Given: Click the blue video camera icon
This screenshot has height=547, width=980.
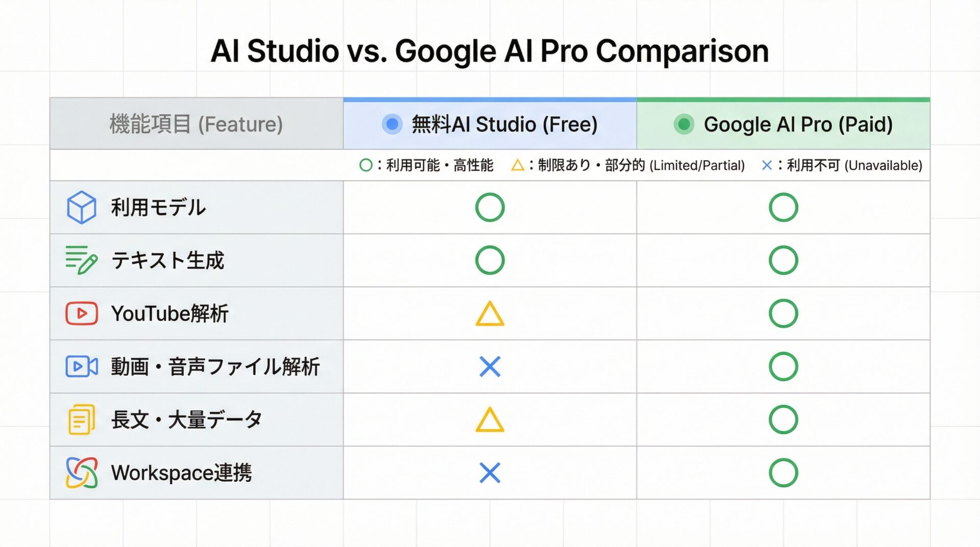Looking at the screenshot, I should [81, 366].
